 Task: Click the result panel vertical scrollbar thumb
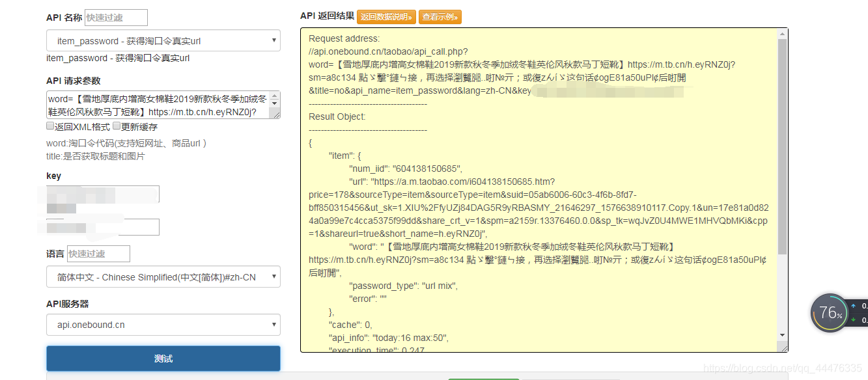pyautogui.click(x=783, y=146)
